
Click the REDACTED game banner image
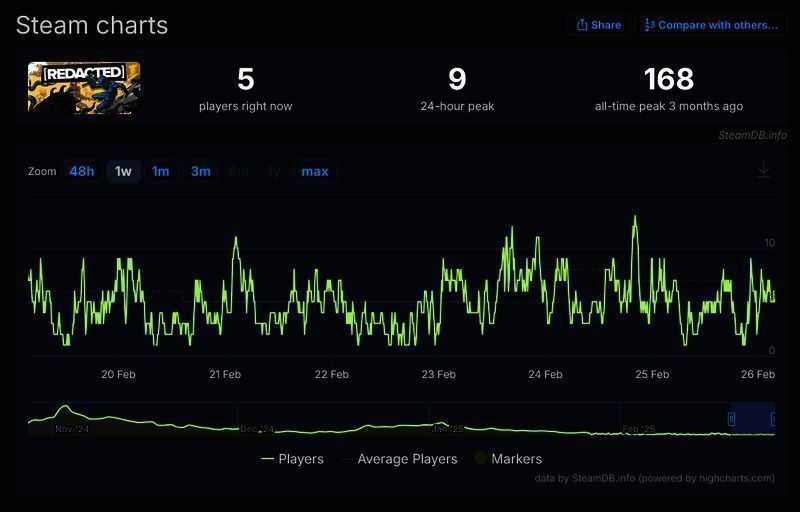point(84,88)
